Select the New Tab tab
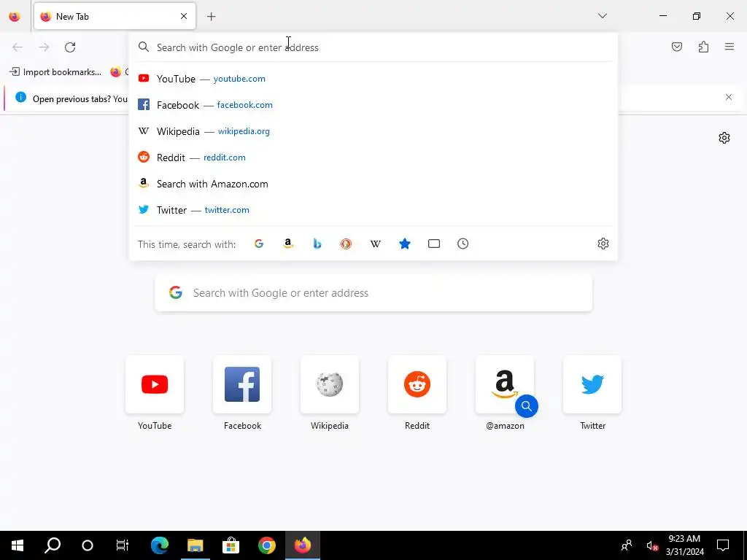This screenshot has width=747, height=560. (115, 16)
